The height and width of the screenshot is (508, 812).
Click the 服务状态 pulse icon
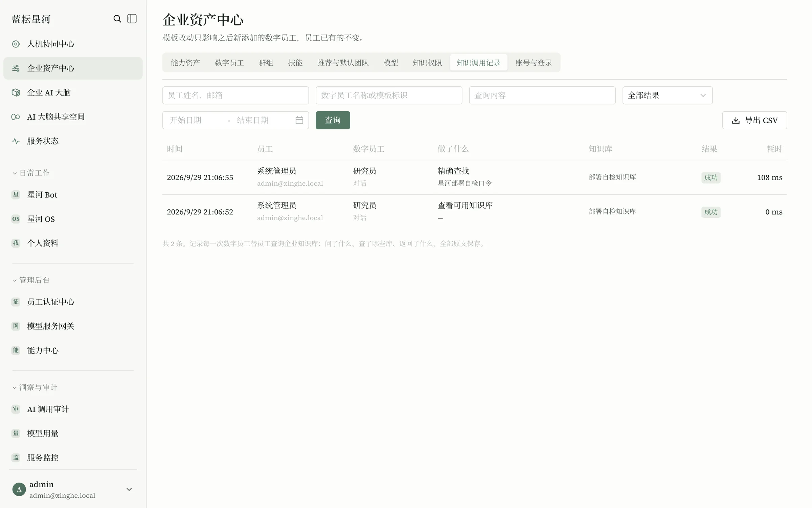(16, 141)
